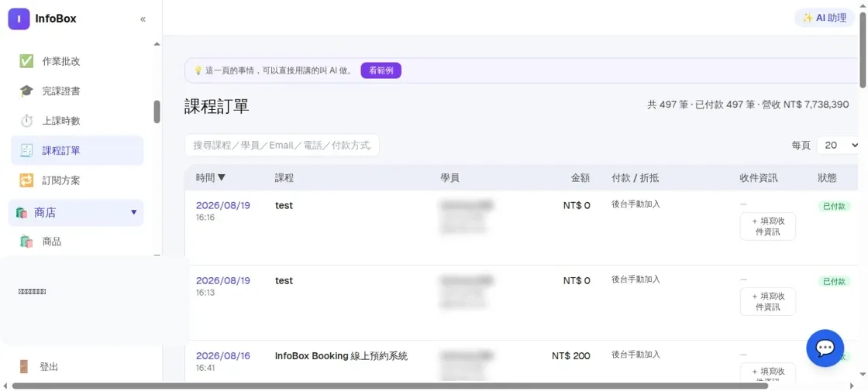The image size is (868, 391).
Task: Click the 付款 / 折抵 column header
Action: [635, 178]
